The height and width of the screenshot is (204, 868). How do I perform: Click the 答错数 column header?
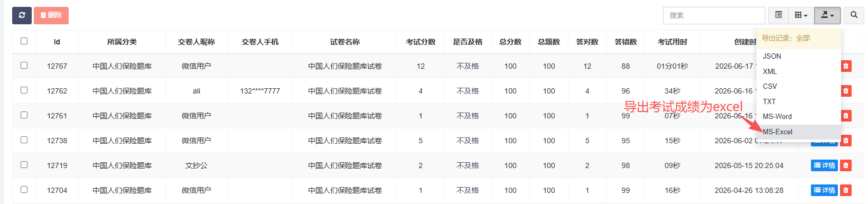point(626,42)
